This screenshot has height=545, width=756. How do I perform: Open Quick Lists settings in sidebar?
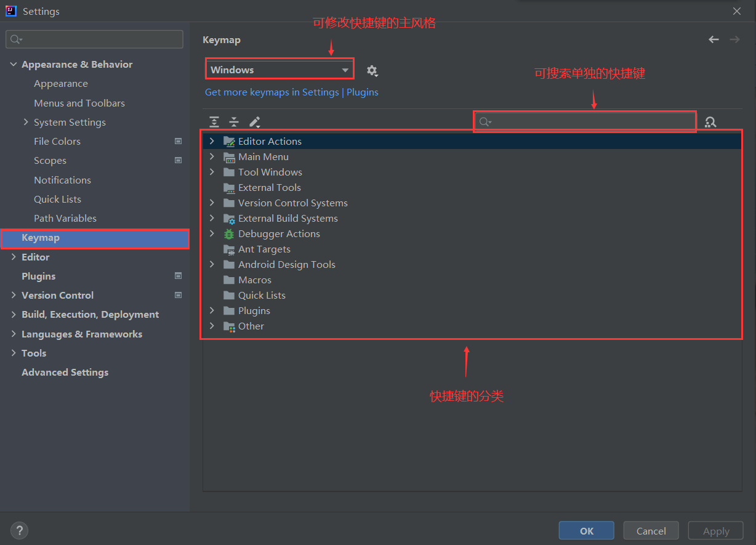coord(57,199)
